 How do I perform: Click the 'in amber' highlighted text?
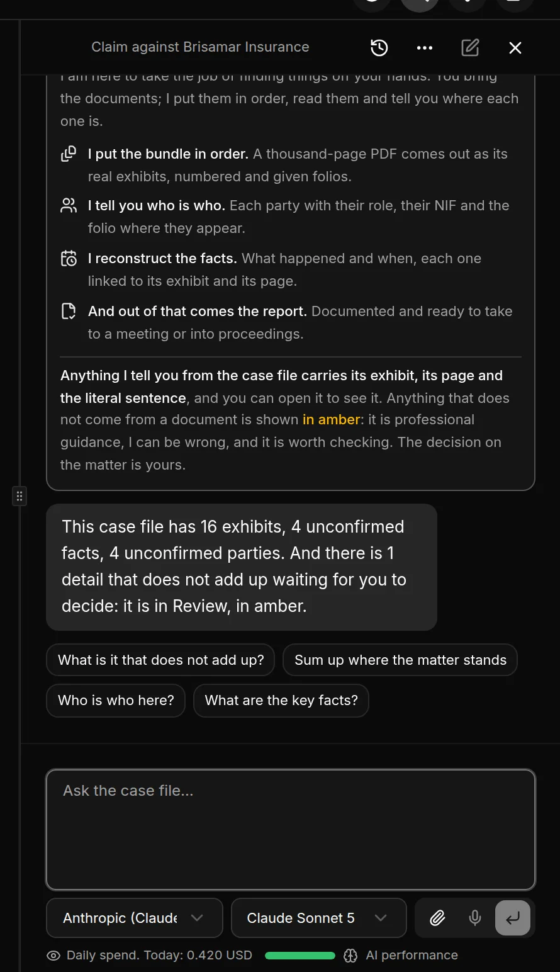(331, 420)
